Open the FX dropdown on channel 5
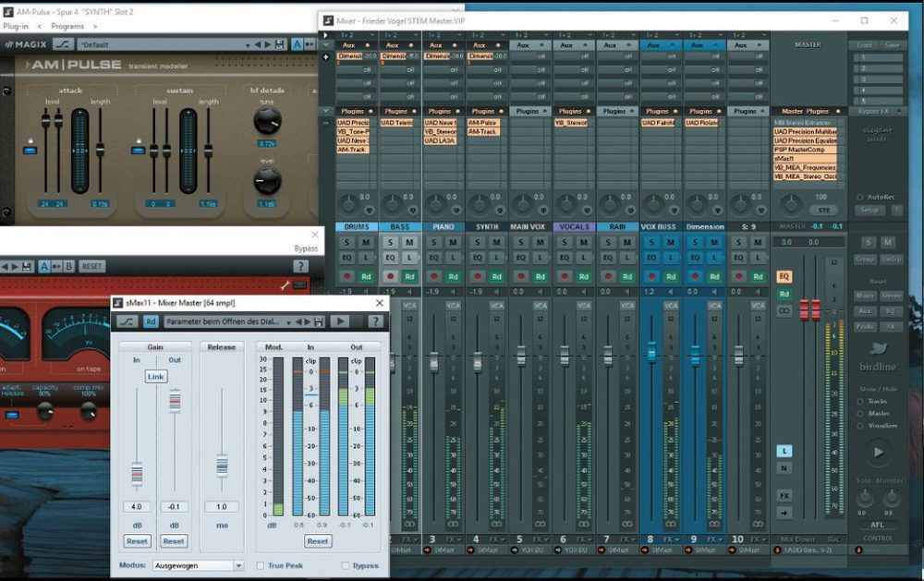The height and width of the screenshot is (581, 924). 543,539
